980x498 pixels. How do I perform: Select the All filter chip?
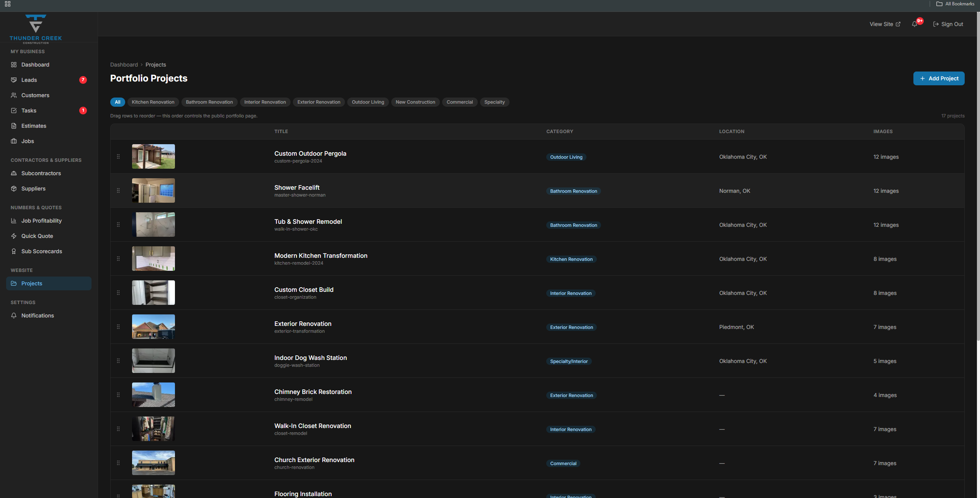point(117,102)
